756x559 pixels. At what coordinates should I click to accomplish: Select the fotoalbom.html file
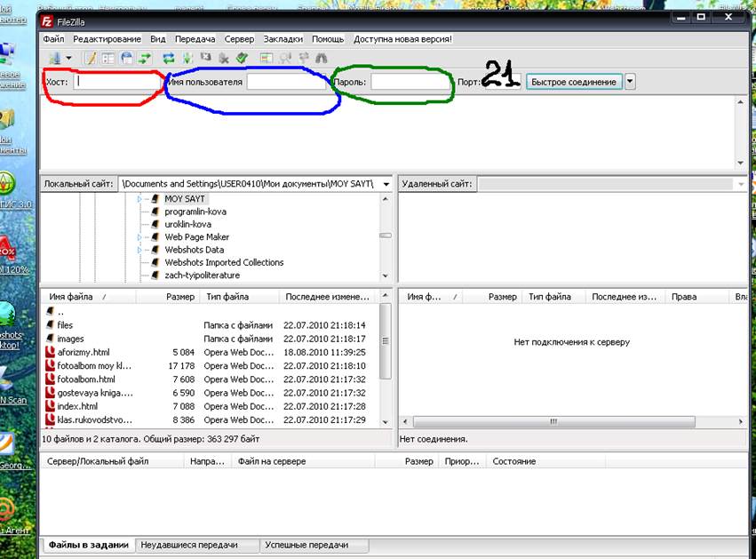coord(211,379)
